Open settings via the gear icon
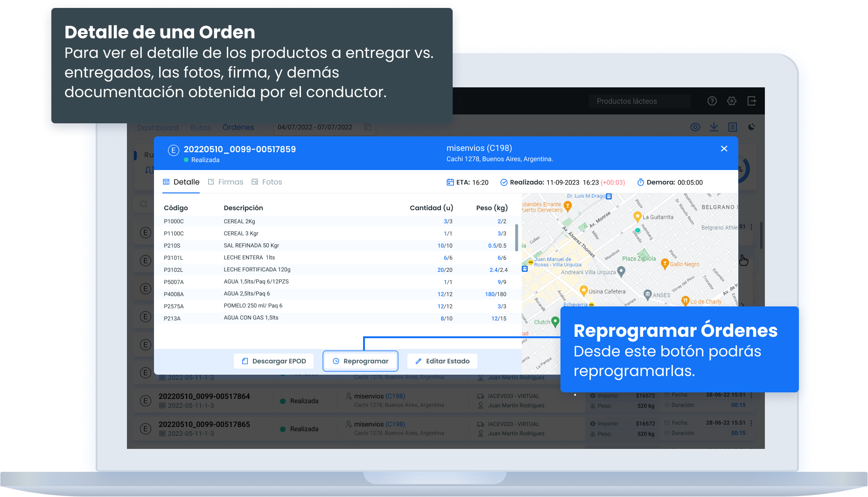 pos(732,101)
